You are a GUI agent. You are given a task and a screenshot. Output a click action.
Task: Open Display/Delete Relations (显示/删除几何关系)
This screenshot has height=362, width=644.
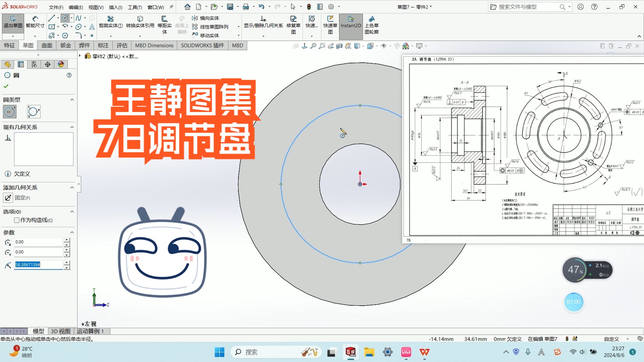(263, 22)
